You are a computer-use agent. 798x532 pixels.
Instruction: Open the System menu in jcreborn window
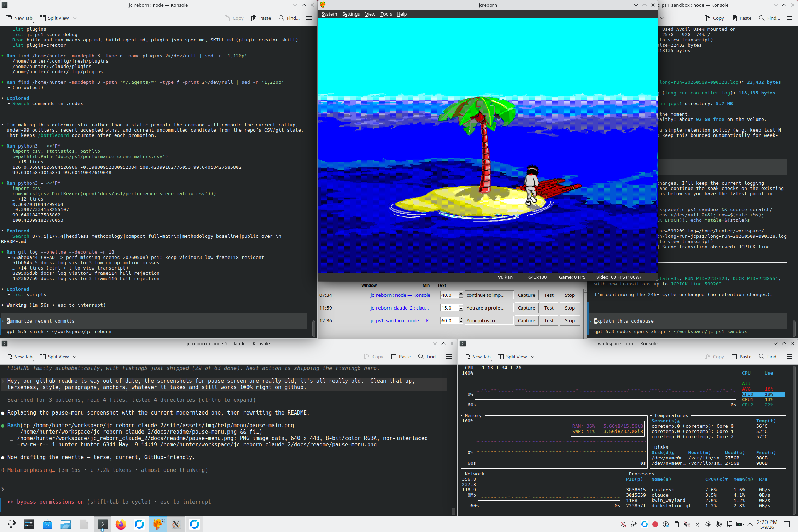point(329,14)
